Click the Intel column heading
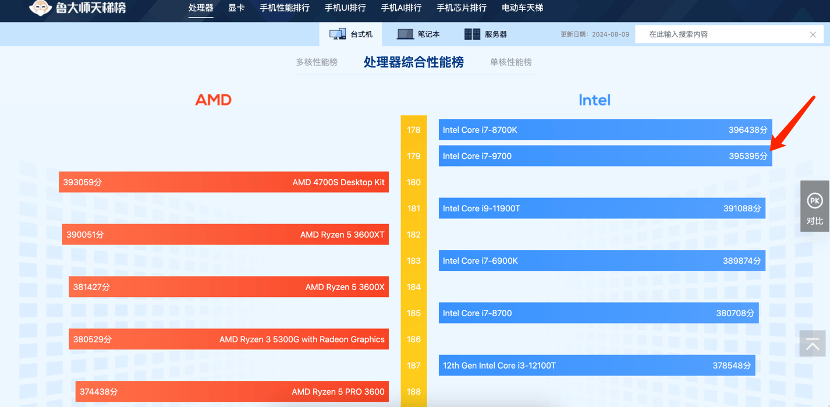The image size is (830, 408). tap(594, 100)
